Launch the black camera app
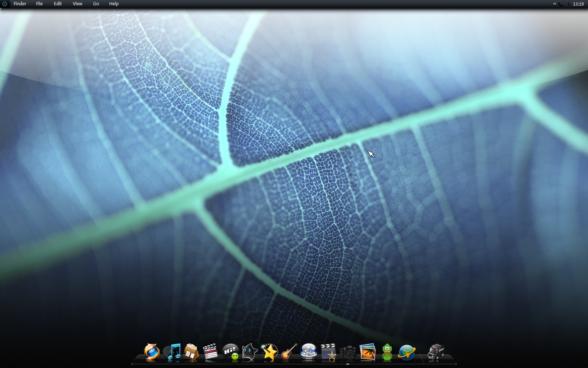The width and height of the screenshot is (588, 368). tap(348, 352)
